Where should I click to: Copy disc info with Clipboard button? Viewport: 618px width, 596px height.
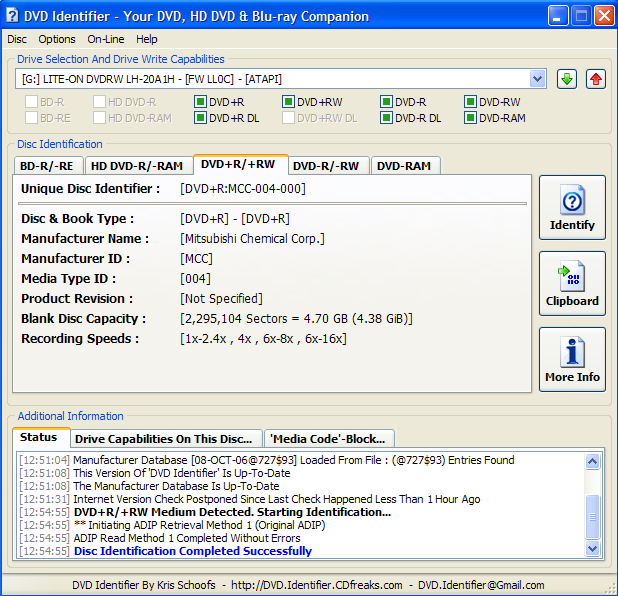[572, 283]
